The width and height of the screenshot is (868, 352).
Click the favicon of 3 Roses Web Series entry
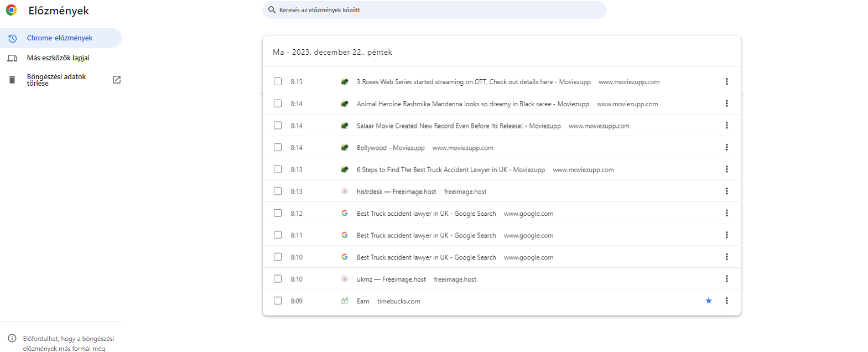coord(345,81)
